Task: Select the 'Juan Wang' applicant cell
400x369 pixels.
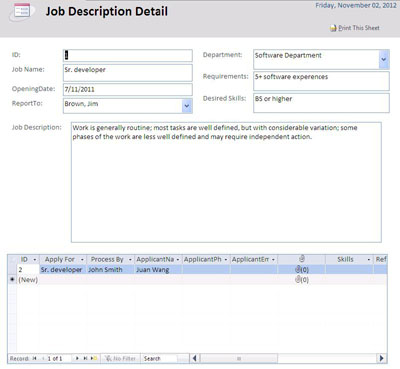Action: 158,269
